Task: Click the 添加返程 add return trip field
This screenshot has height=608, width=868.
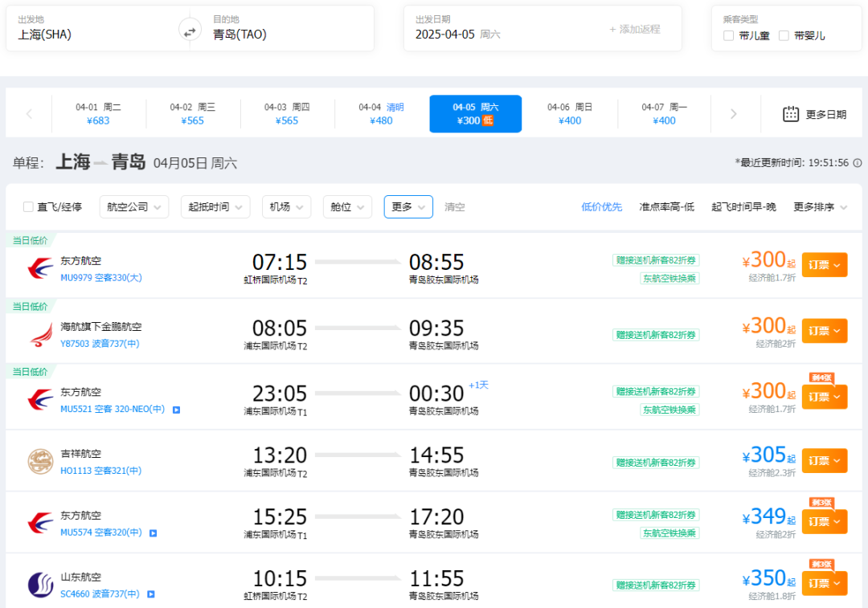Action: coord(635,29)
